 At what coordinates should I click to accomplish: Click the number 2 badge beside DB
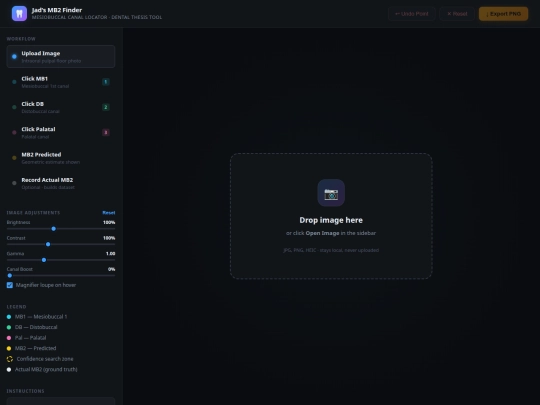(106, 107)
